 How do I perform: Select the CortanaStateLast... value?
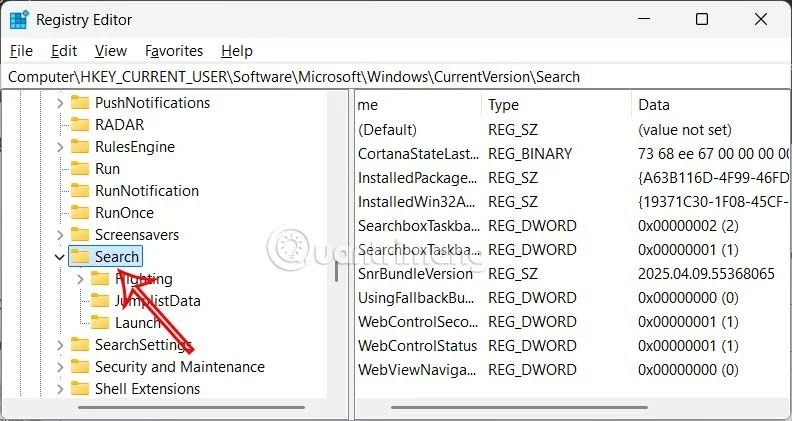[x=418, y=154]
